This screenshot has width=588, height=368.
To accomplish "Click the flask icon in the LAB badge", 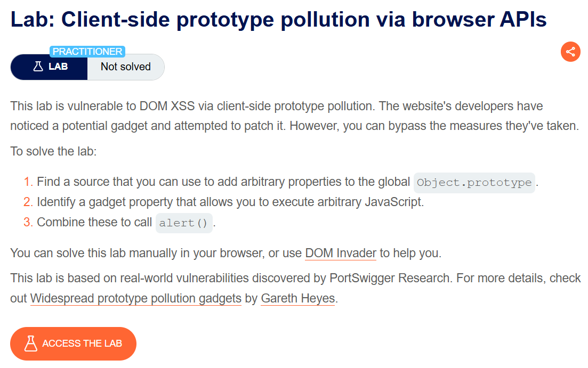I will point(38,67).
